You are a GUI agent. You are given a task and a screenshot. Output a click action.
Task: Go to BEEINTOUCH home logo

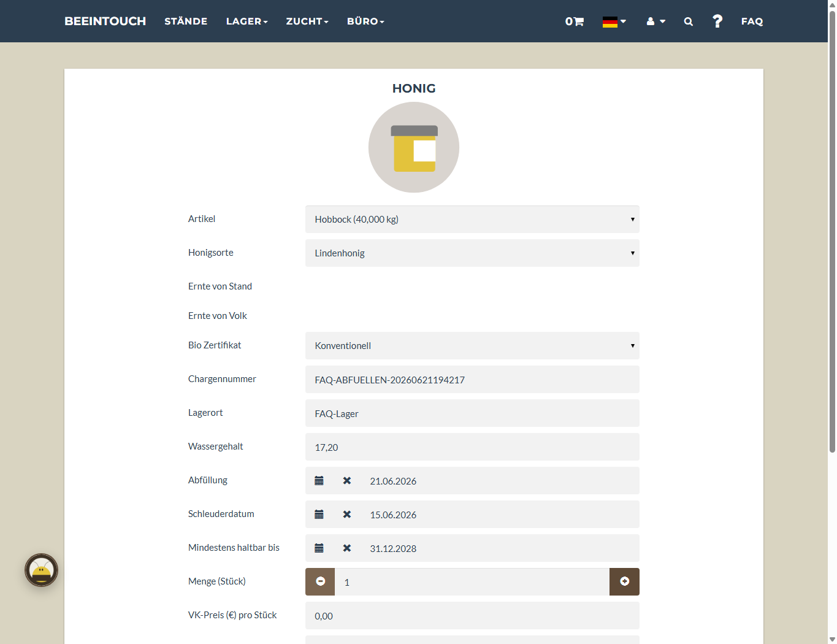(105, 21)
